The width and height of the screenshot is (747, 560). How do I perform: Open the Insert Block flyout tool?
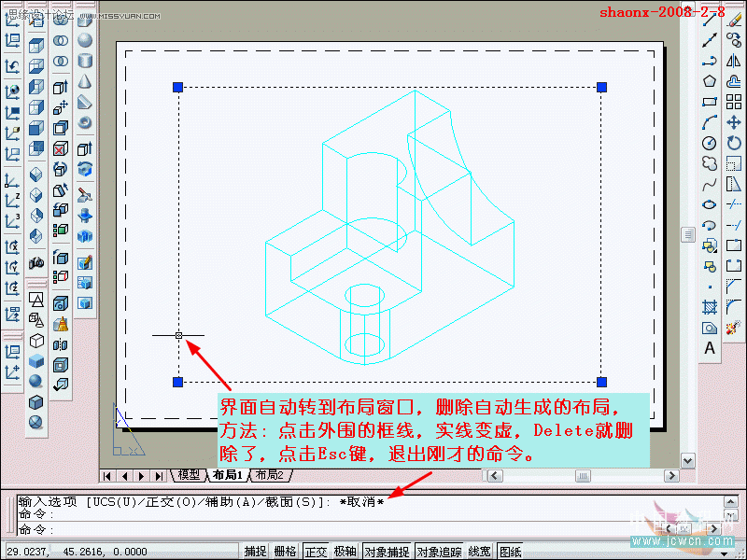tap(710, 245)
